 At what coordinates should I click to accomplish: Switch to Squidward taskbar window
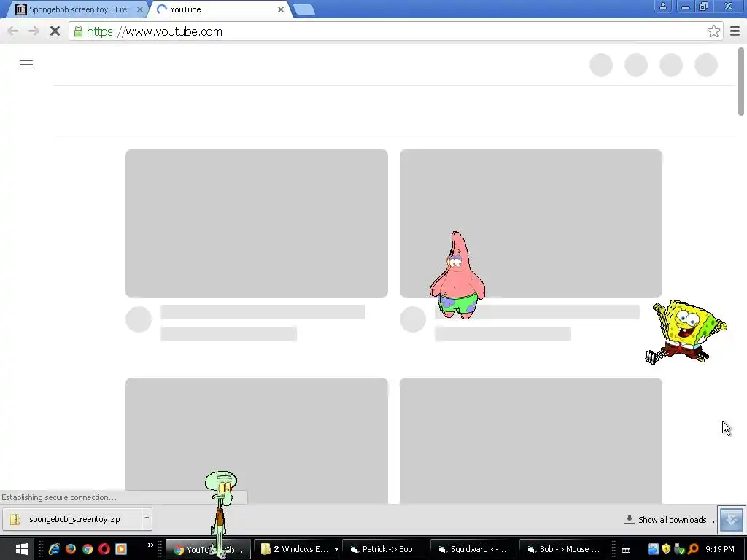pyautogui.click(x=474, y=549)
